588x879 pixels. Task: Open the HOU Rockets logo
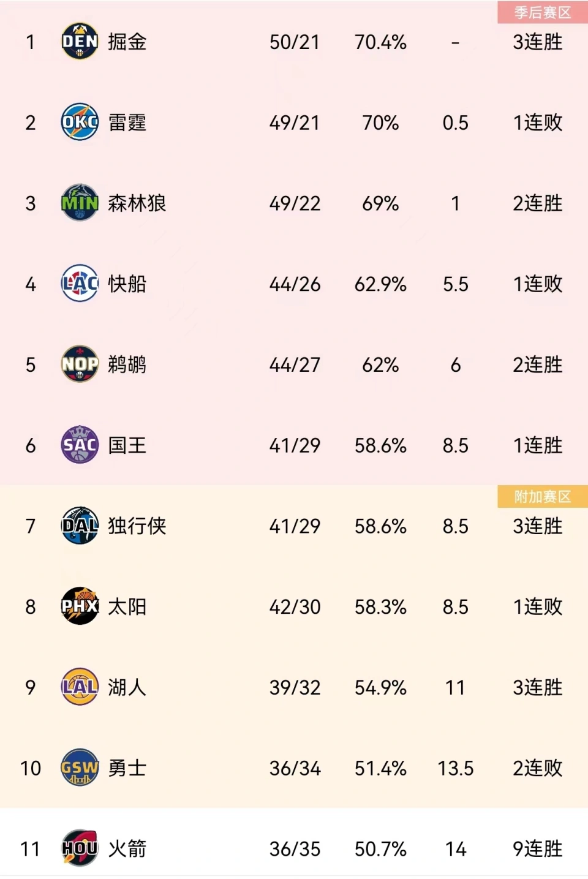(x=80, y=848)
